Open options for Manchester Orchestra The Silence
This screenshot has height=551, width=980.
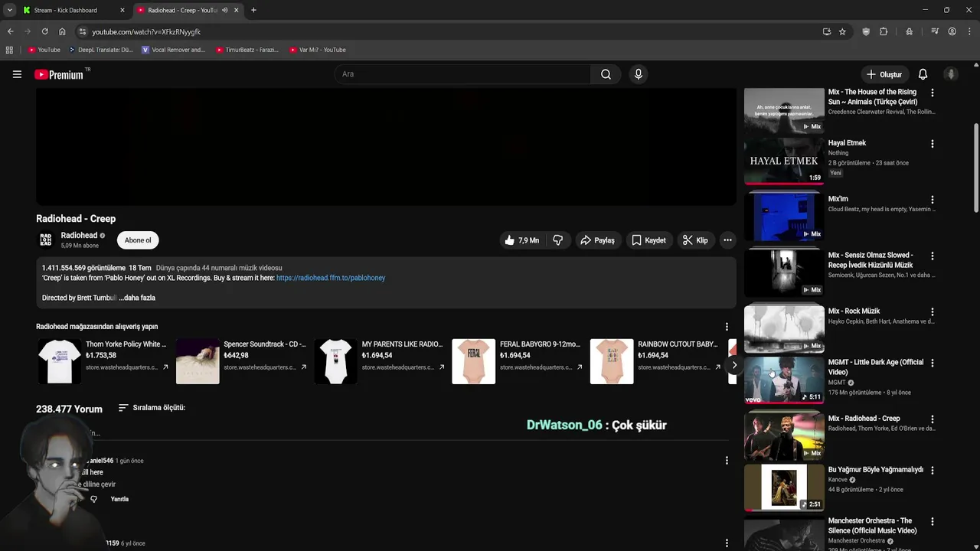(x=932, y=521)
